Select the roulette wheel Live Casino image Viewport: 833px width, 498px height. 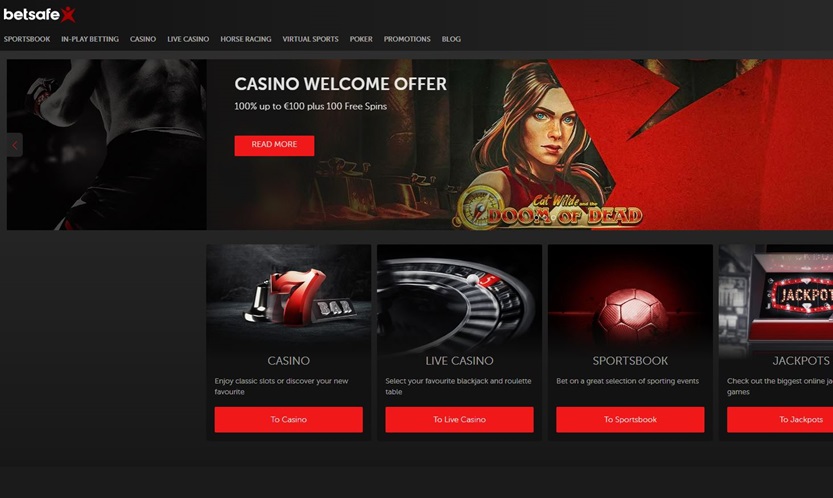pos(459,297)
